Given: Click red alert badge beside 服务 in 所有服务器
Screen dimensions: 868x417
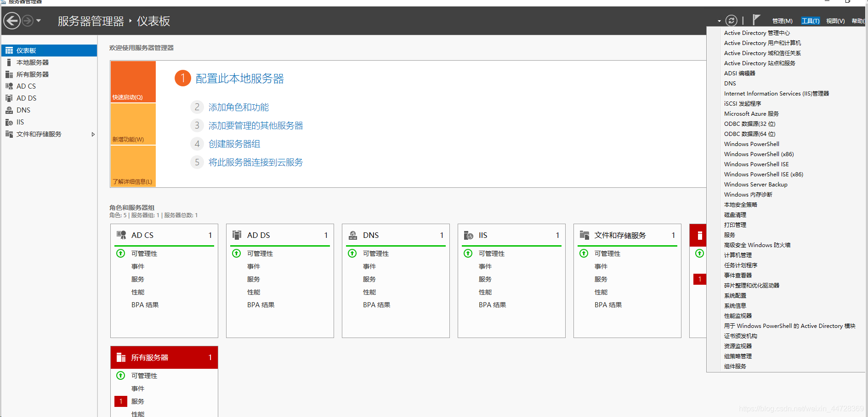Looking at the screenshot, I should (121, 401).
